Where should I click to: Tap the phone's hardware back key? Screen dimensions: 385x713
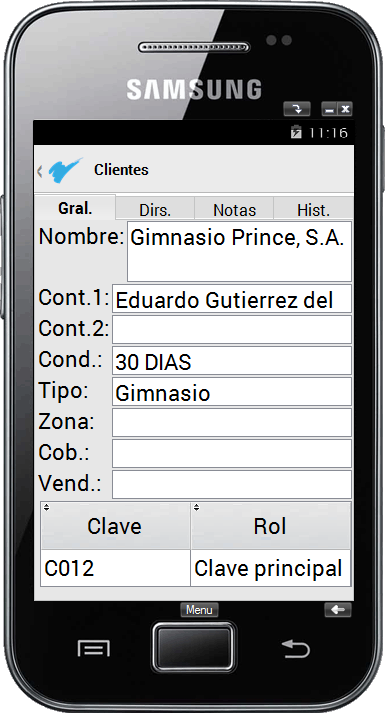coord(296,649)
